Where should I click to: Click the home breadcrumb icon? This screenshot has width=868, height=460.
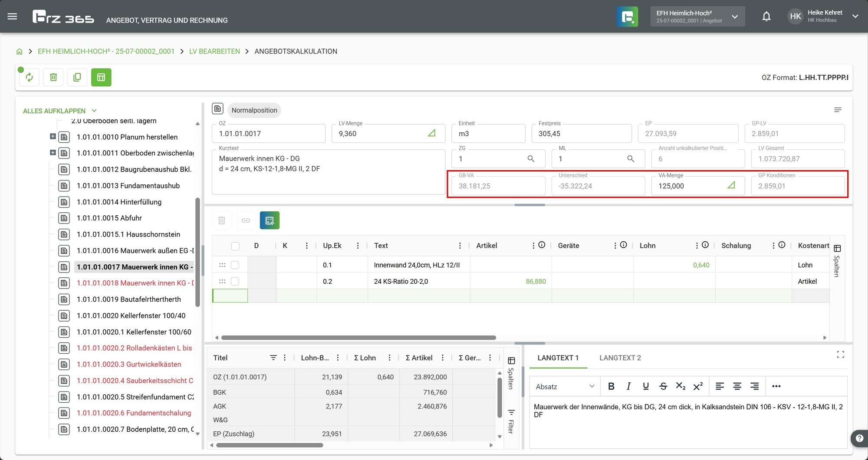tap(19, 51)
